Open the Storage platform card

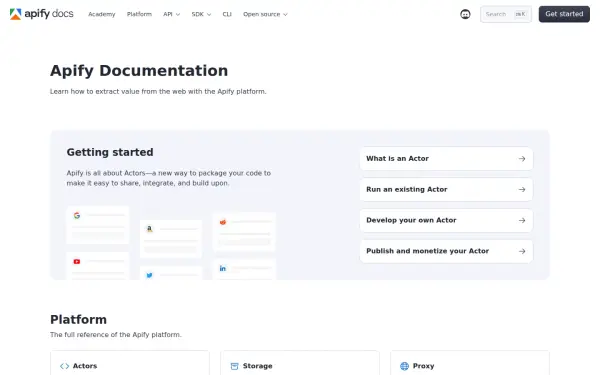[300, 363]
